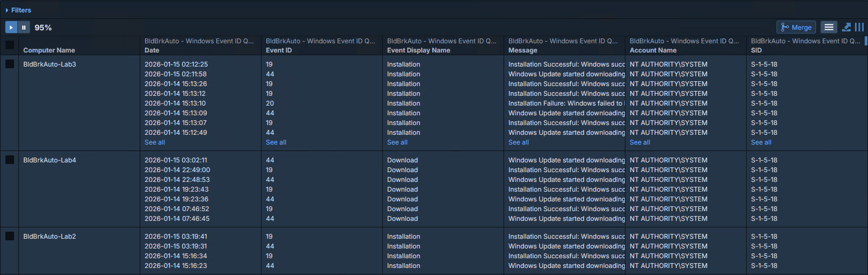
Task: Click the Event ID 20 cell
Action: click(270, 103)
